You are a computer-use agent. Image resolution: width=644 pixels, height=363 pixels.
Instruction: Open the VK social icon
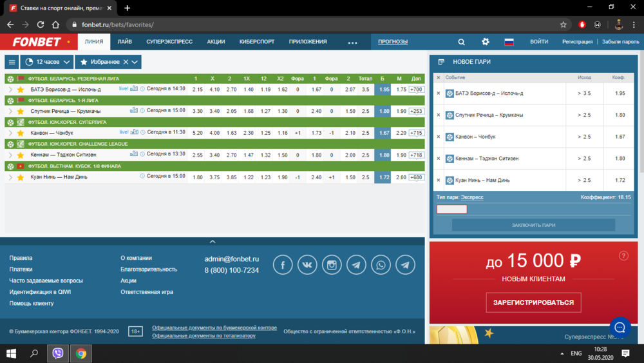point(307,265)
